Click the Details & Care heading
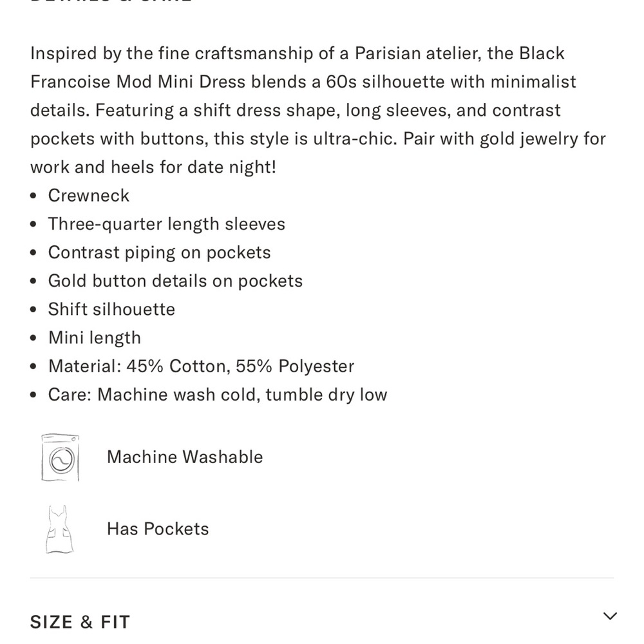Image resolution: width=644 pixels, height=644 pixels. (111, 1)
